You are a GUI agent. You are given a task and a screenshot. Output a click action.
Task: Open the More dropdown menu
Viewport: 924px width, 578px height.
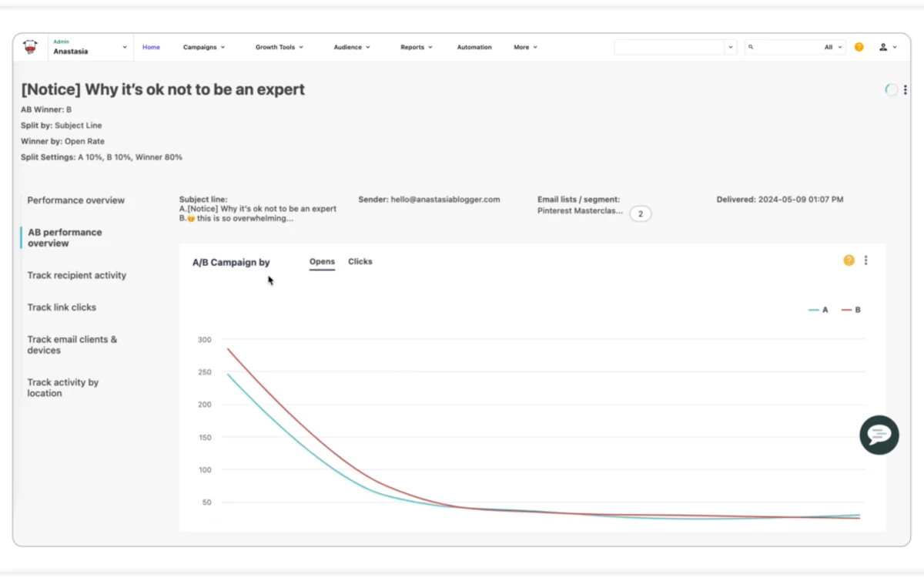click(526, 47)
